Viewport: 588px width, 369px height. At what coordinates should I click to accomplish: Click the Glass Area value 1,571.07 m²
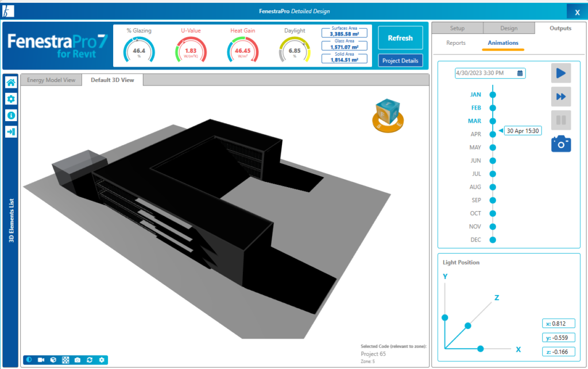(345, 47)
